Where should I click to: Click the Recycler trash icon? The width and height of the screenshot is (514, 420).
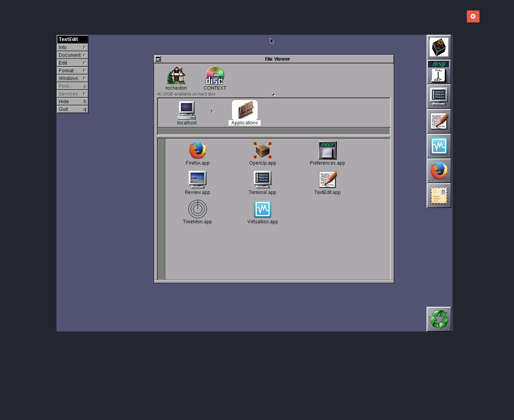tap(439, 319)
